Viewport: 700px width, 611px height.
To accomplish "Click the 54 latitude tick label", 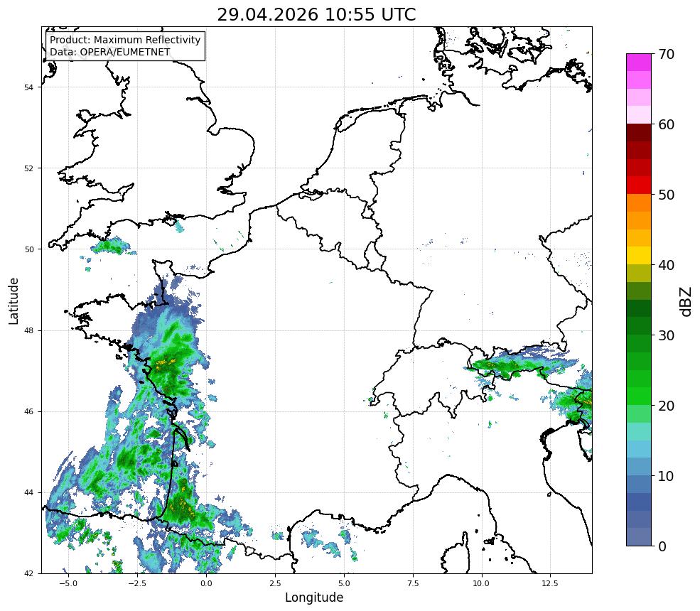I will pyautogui.click(x=28, y=87).
